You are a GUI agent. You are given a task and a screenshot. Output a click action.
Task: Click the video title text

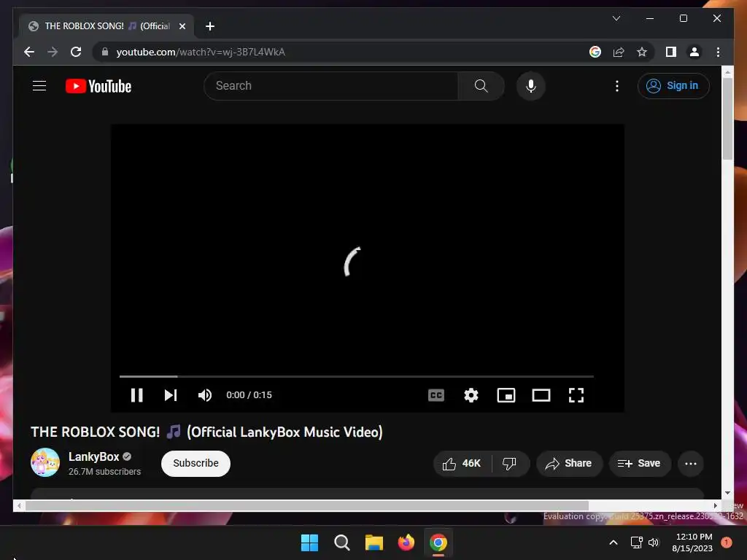(206, 432)
